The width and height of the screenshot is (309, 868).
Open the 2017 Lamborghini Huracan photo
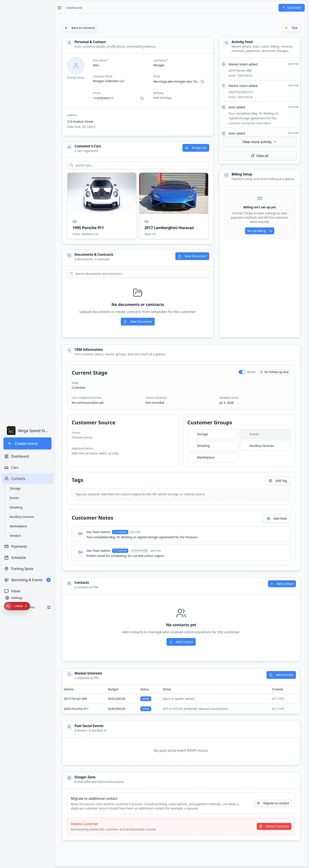coord(174,193)
